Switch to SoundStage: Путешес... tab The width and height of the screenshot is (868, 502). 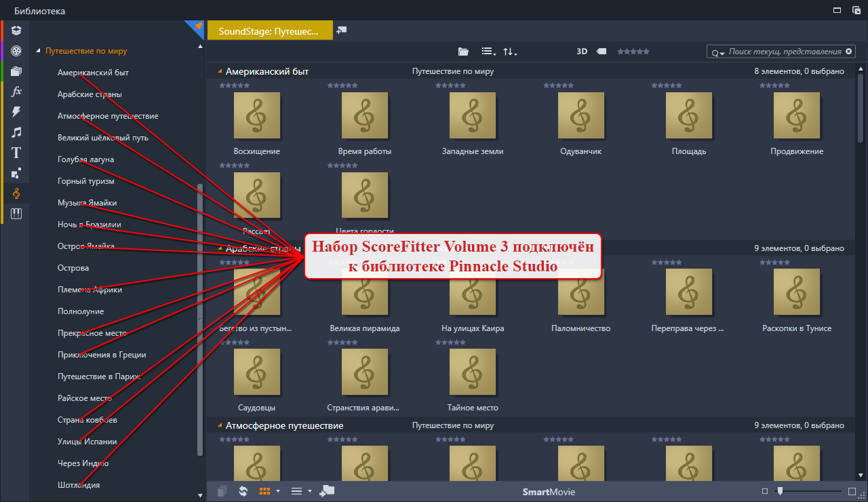(270, 31)
